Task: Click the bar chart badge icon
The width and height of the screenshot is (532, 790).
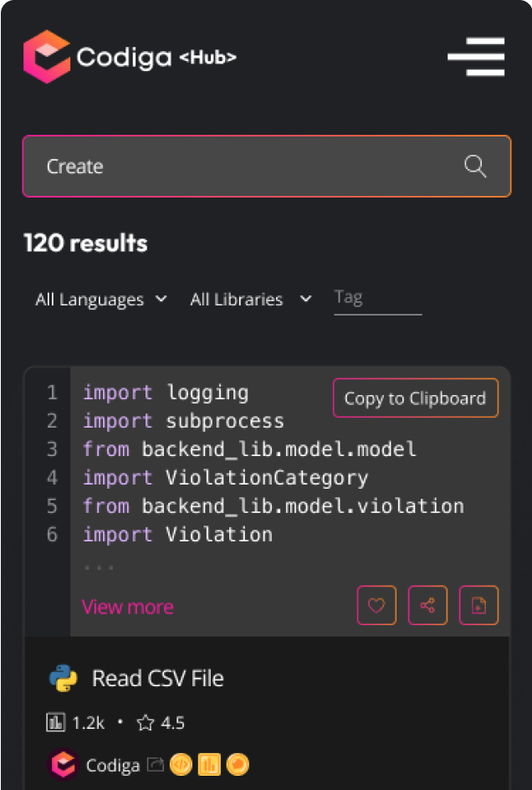Action: [209, 765]
